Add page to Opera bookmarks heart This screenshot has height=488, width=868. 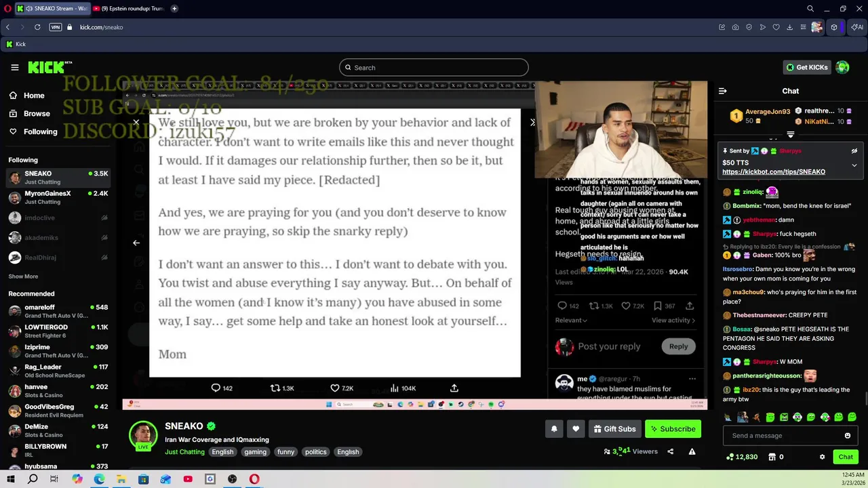(776, 27)
